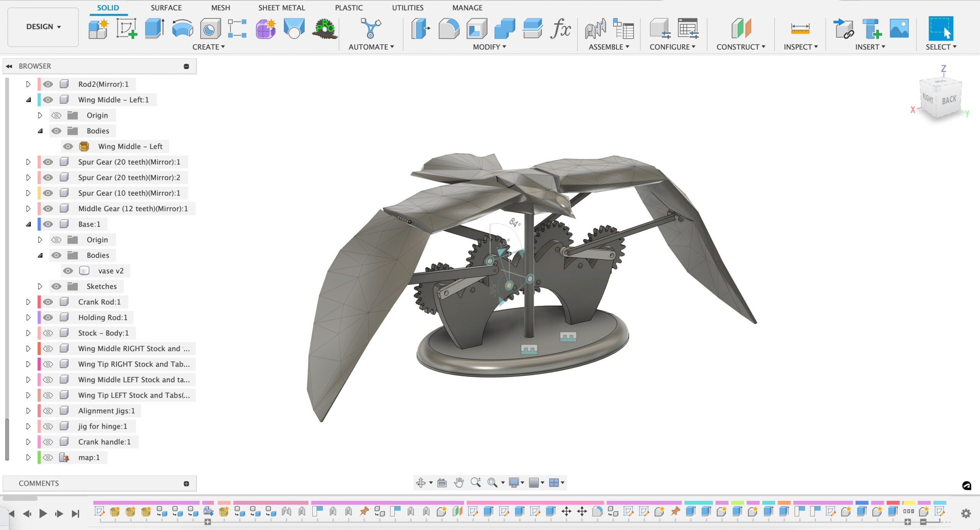Click the blue color bar beside Base:1
The height and width of the screenshot is (530, 980).
39,224
